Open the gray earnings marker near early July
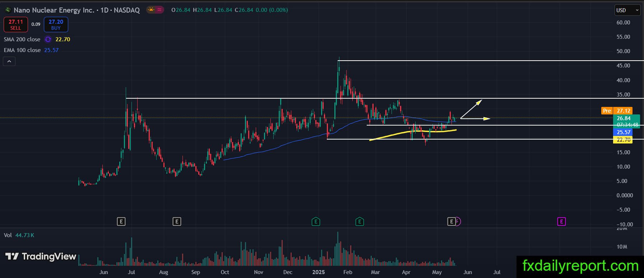Viewport: 644px width, 278px height. pos(121,222)
